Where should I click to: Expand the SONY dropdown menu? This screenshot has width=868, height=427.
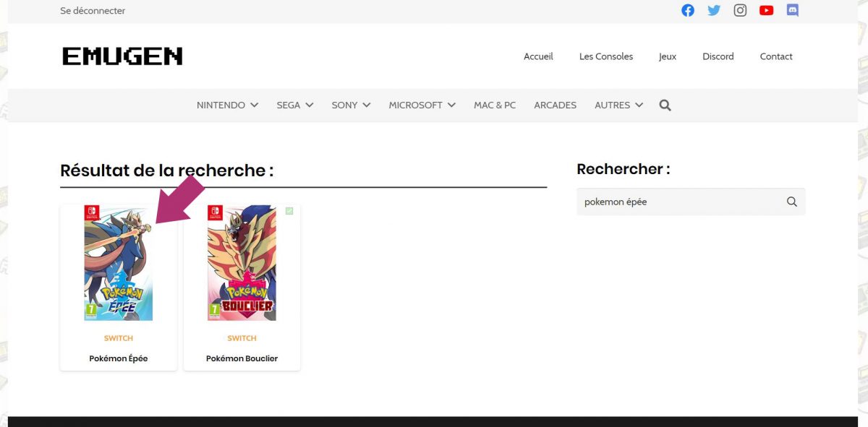click(x=351, y=105)
